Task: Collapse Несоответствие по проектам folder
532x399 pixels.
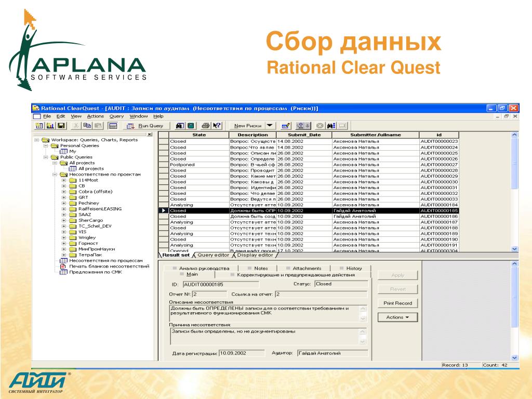Action: pyautogui.click(x=55, y=175)
